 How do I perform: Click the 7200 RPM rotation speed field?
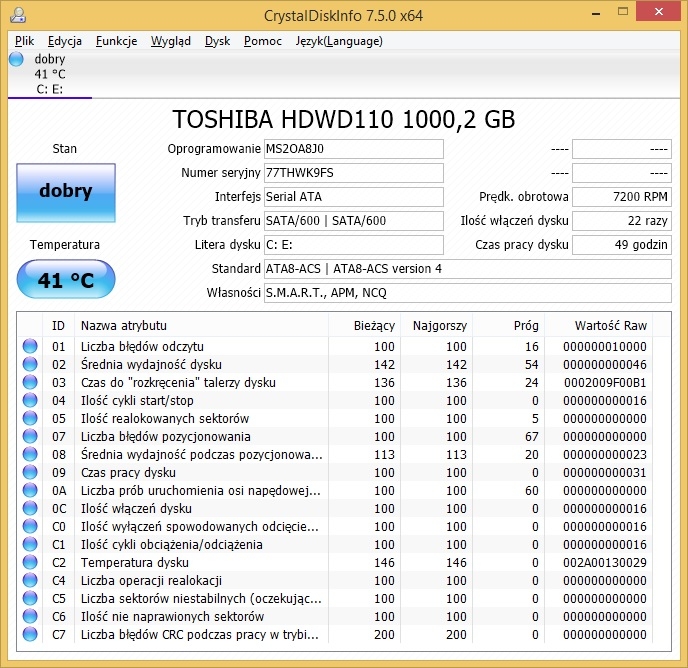coord(622,197)
